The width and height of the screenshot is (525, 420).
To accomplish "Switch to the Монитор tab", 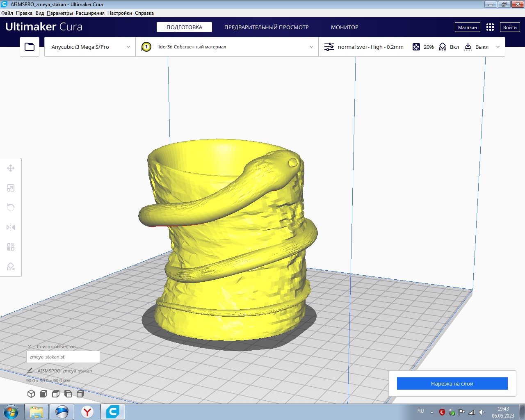I will [345, 27].
